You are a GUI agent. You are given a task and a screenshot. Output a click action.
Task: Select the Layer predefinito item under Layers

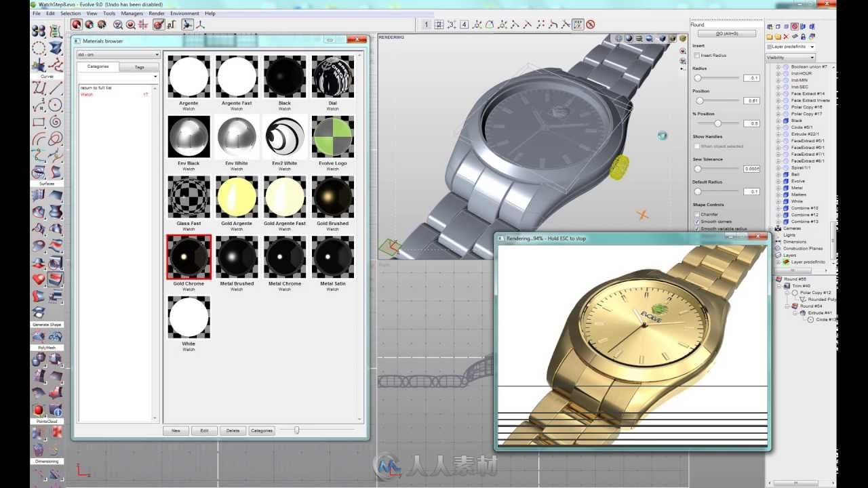point(808,262)
